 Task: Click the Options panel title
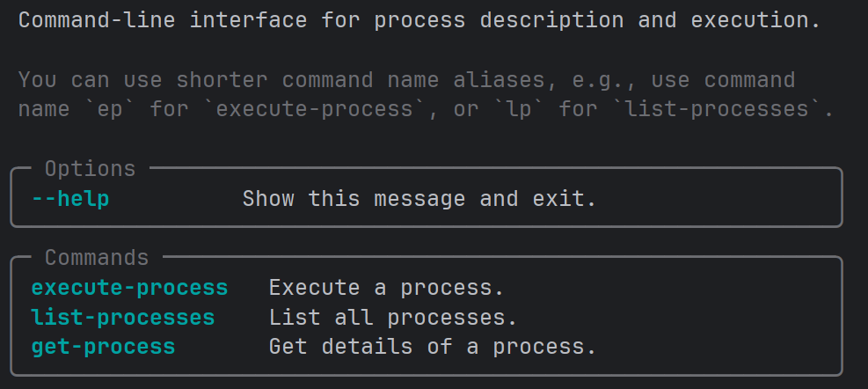tap(90, 169)
